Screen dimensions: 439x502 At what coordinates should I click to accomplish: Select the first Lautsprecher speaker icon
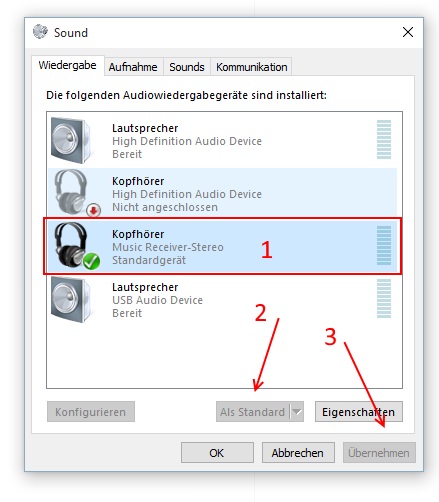tap(71, 140)
